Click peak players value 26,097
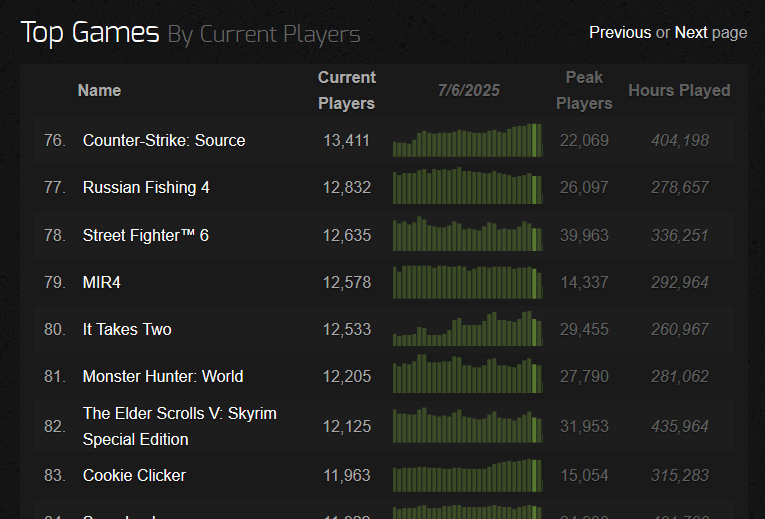765x519 pixels. click(x=584, y=187)
